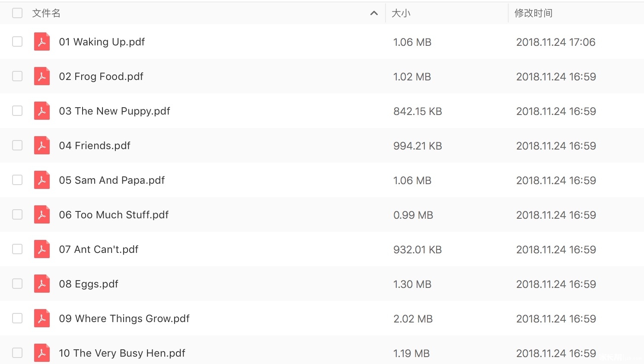644x364 pixels.
Task: Click PDF icon beside 02 Frog Food
Action: click(x=42, y=76)
